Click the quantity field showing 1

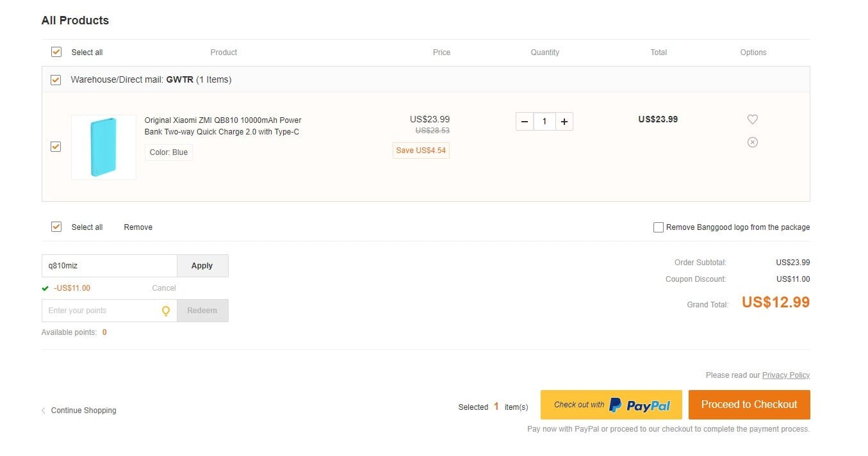545,122
